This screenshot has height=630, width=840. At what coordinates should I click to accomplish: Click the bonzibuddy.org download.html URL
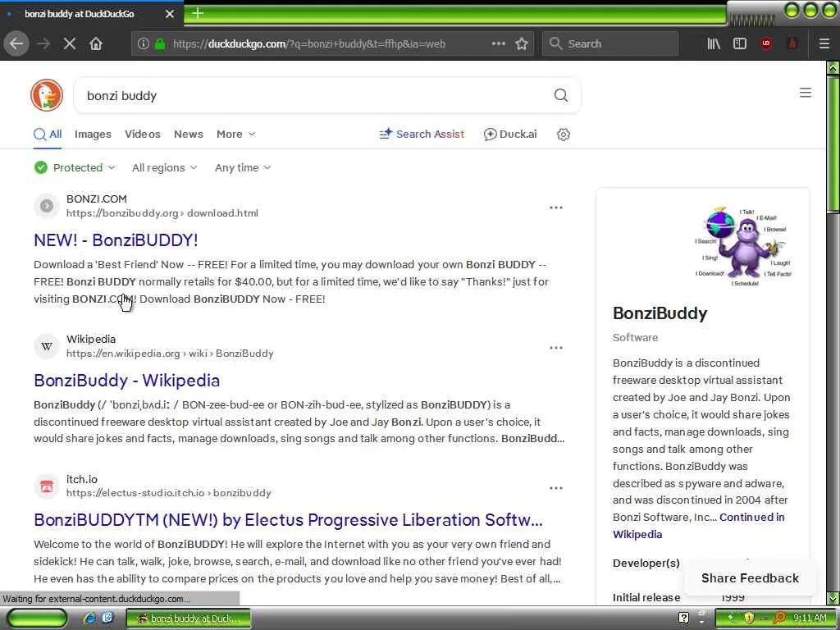click(x=162, y=213)
